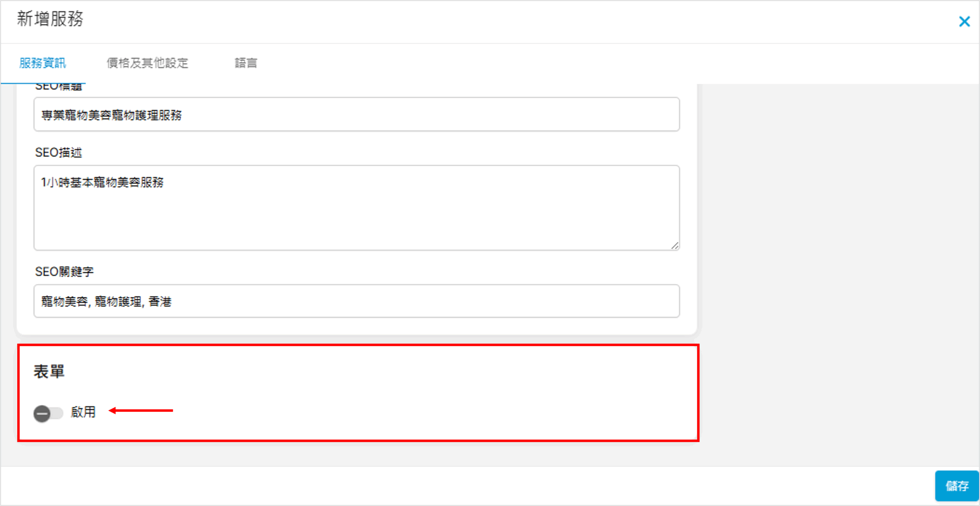Screen dimensions: 980x506
Task: Save the service with the 儲存 button
Action: [957, 486]
